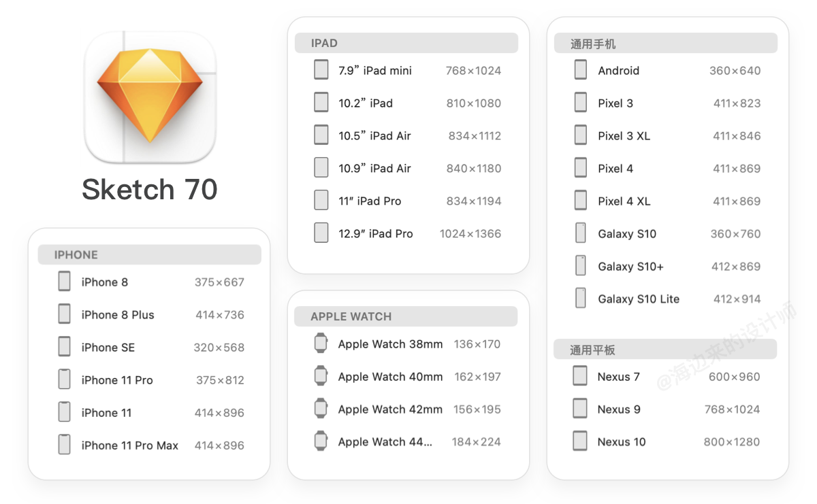This screenshot has height=504, width=817.
Task: Choose the iPhone SE preset
Action: 150,347
